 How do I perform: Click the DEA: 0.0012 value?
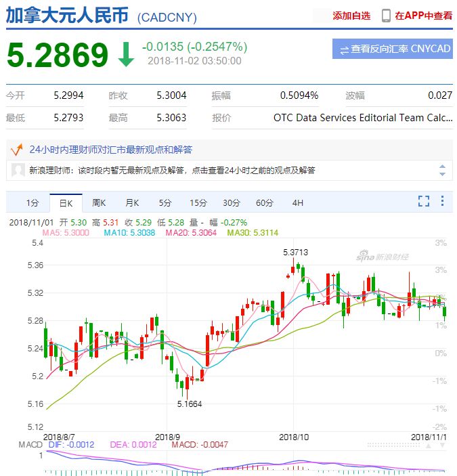click(133, 445)
